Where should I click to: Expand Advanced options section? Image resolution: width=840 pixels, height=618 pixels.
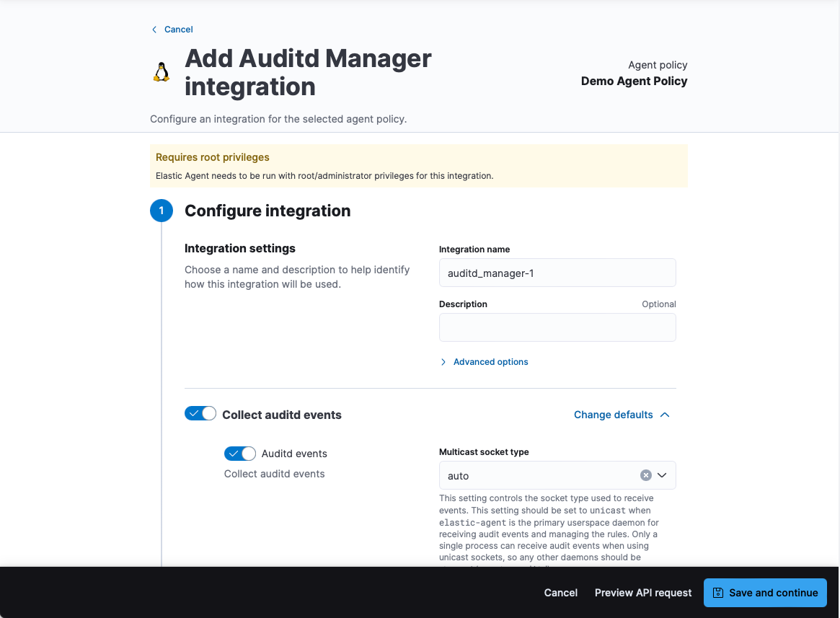pos(490,362)
